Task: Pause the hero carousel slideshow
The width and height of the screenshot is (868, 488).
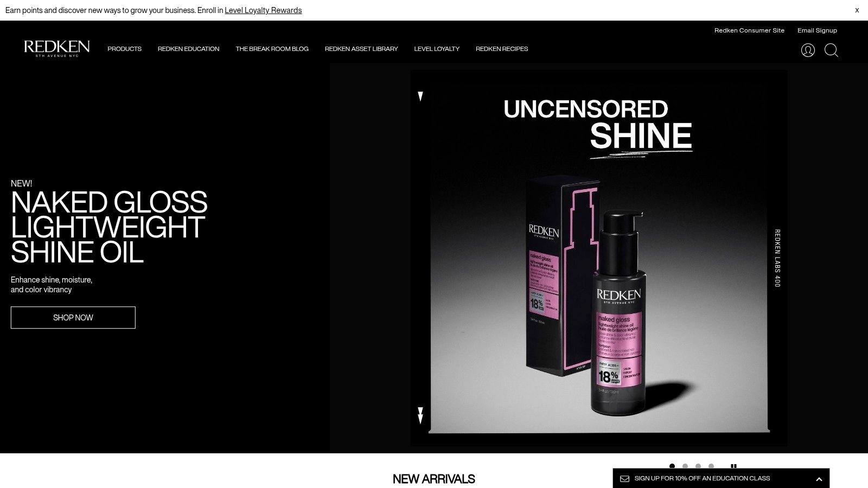Action: 733,466
